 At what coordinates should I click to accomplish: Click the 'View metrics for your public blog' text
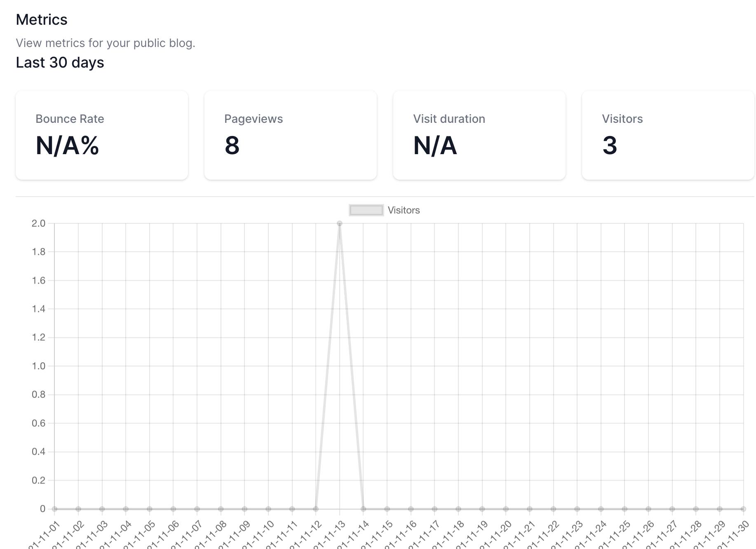pyautogui.click(x=106, y=43)
